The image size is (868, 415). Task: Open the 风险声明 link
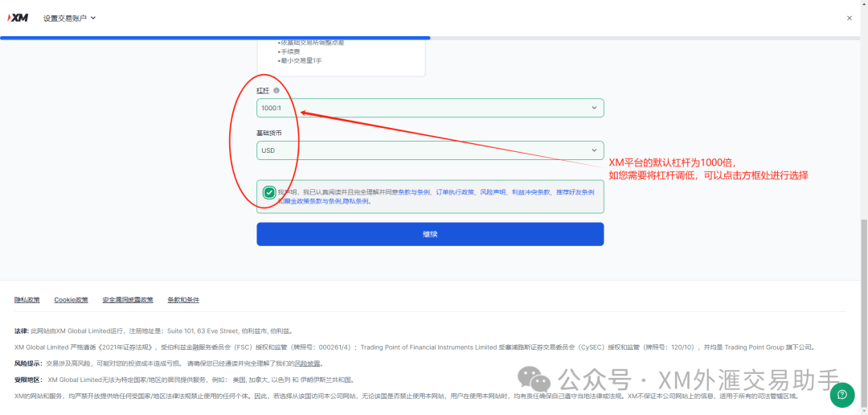pos(493,192)
